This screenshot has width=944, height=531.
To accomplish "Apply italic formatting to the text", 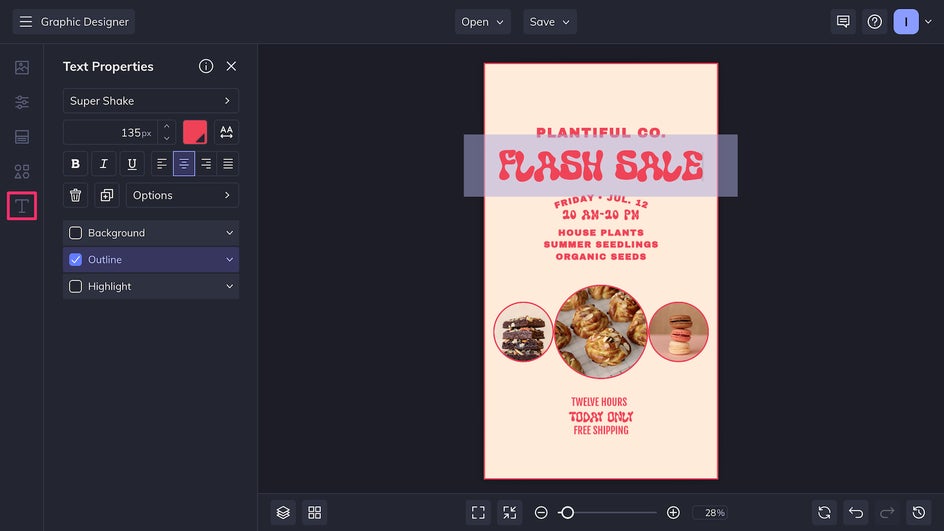I will click(x=103, y=164).
